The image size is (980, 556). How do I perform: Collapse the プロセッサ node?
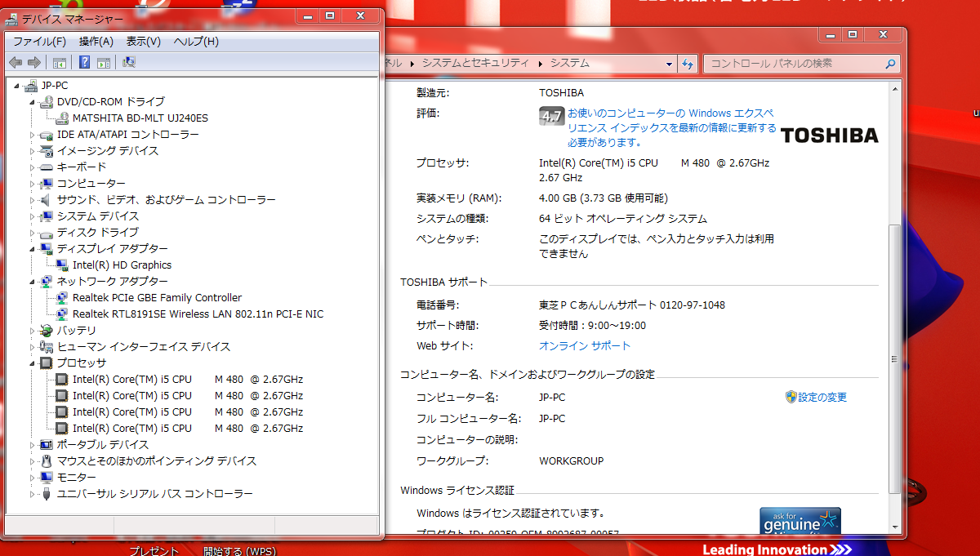point(33,363)
